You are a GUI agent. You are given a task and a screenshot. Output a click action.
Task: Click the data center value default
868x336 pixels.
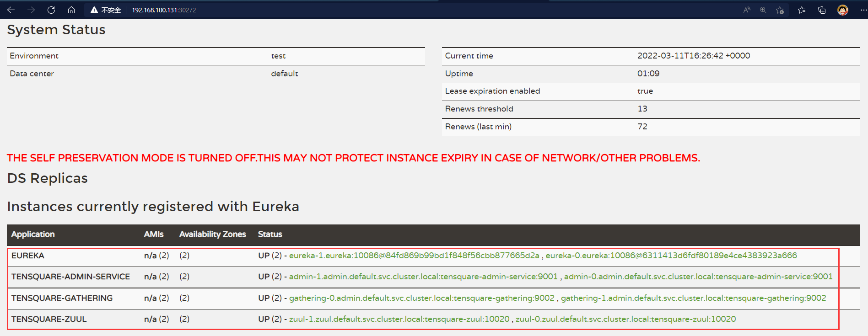point(285,74)
